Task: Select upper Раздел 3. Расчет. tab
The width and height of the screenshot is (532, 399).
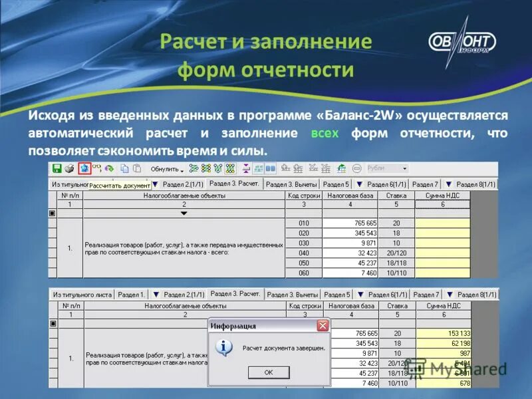Action: 234,184
